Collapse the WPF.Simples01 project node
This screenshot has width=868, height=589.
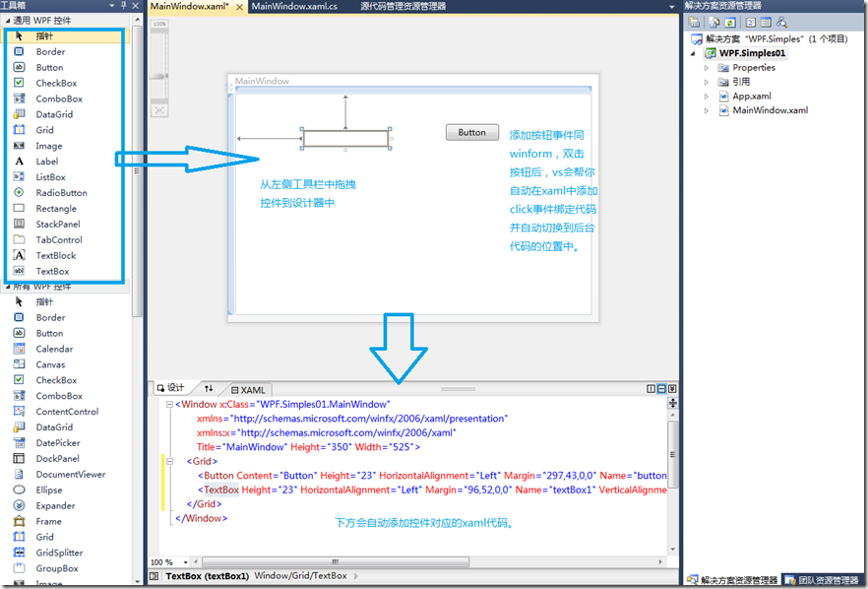pos(693,54)
